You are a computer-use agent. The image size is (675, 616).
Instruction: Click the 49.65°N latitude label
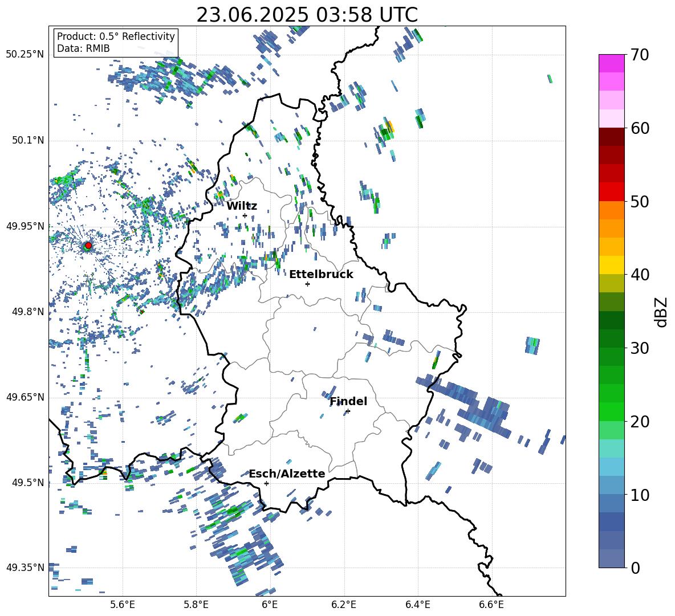25,397
